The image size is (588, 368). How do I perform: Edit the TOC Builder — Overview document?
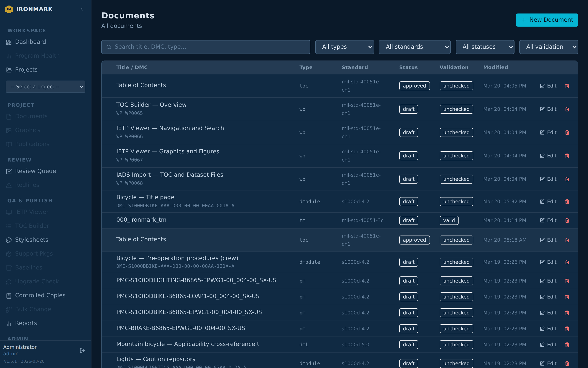[x=548, y=109]
